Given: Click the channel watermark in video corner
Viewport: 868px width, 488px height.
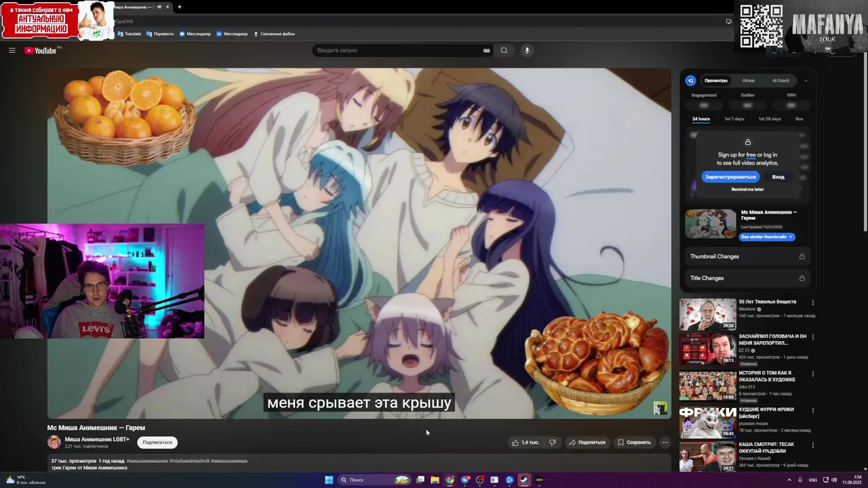Looking at the screenshot, I should point(660,408).
